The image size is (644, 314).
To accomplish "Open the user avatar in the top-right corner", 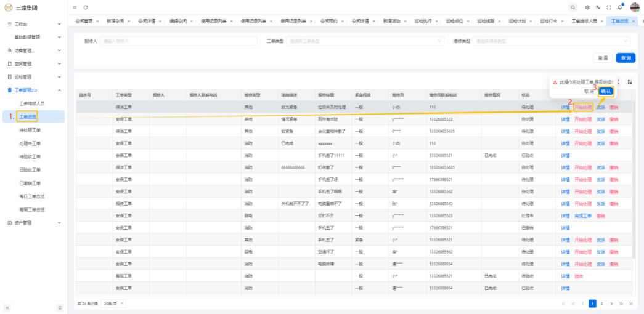I will 635,7.
